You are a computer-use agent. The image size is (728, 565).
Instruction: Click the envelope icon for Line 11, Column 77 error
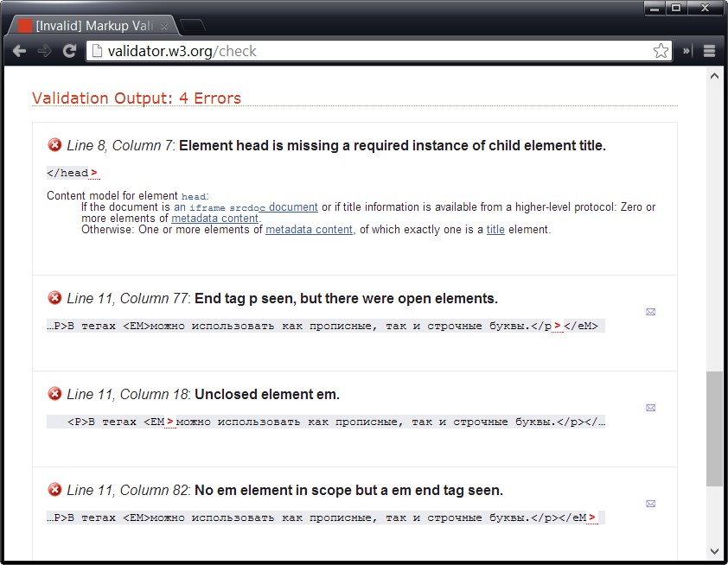click(x=650, y=312)
